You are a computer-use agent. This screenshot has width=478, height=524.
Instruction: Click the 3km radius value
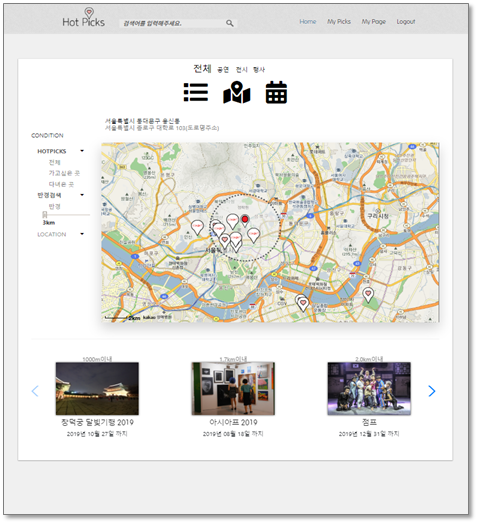[x=49, y=223]
